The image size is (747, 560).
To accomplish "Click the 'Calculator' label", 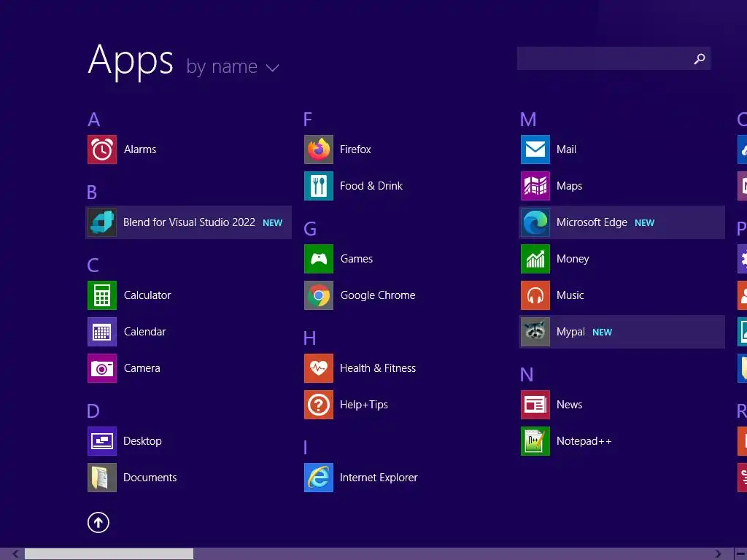I will [147, 295].
